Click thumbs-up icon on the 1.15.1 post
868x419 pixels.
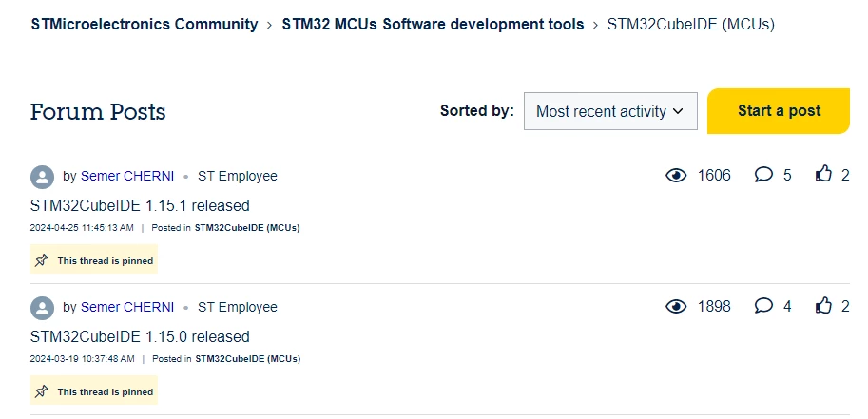point(823,174)
